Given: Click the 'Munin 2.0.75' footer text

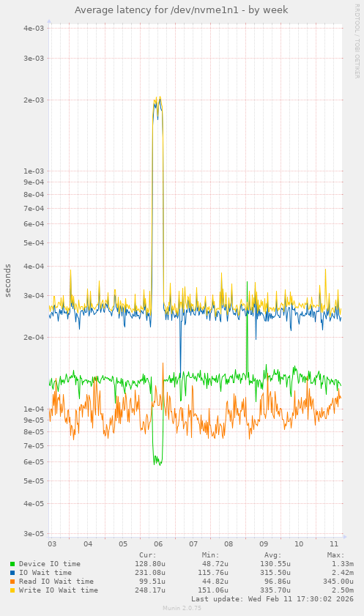Looking at the screenshot, I should click(x=182, y=608).
